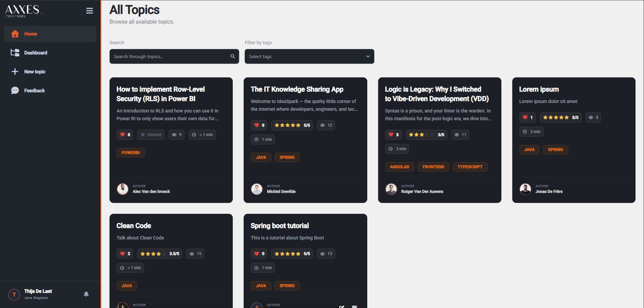Click the 3.5/5 rating on Clean Code

point(159,254)
